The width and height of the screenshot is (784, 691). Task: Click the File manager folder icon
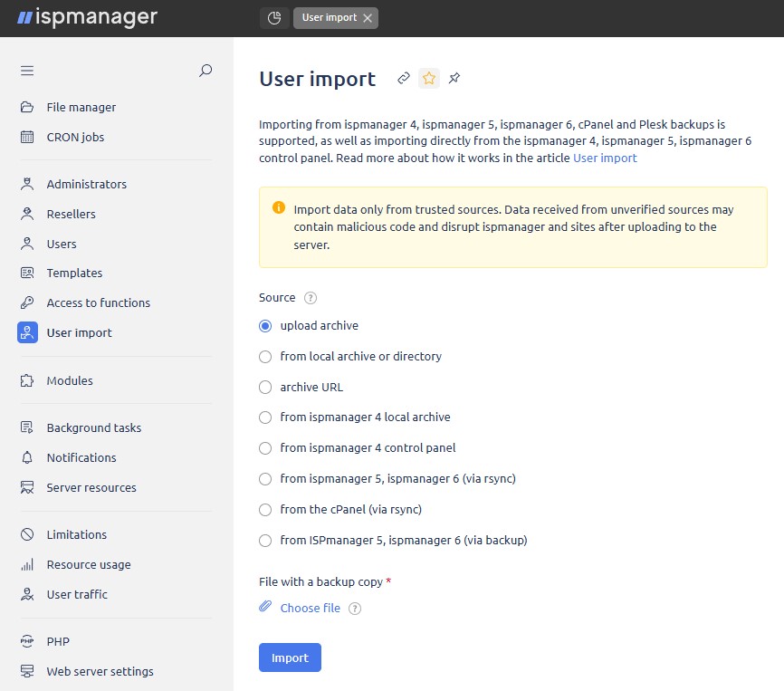click(27, 107)
